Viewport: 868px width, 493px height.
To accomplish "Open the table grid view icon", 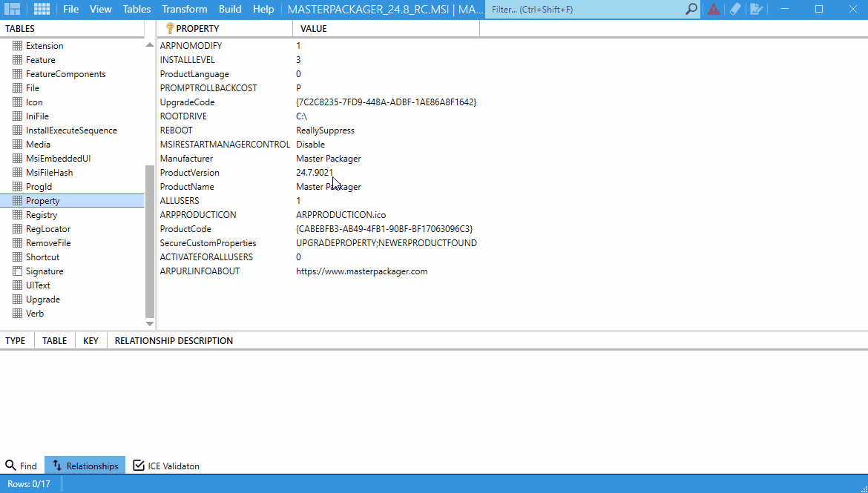I will tap(42, 9).
